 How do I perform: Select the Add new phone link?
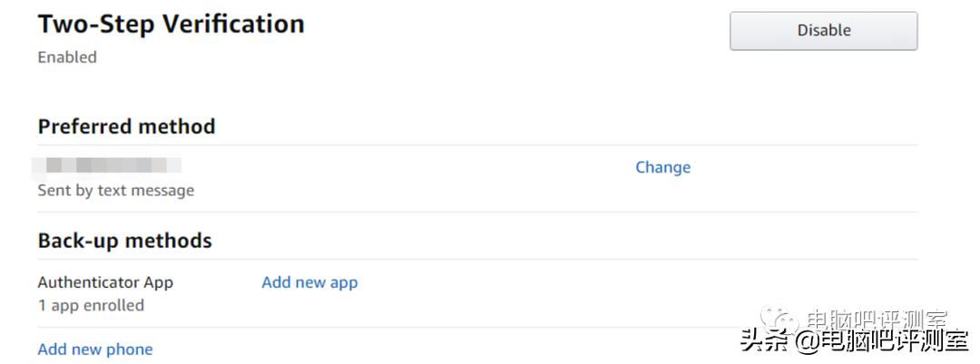(x=95, y=349)
